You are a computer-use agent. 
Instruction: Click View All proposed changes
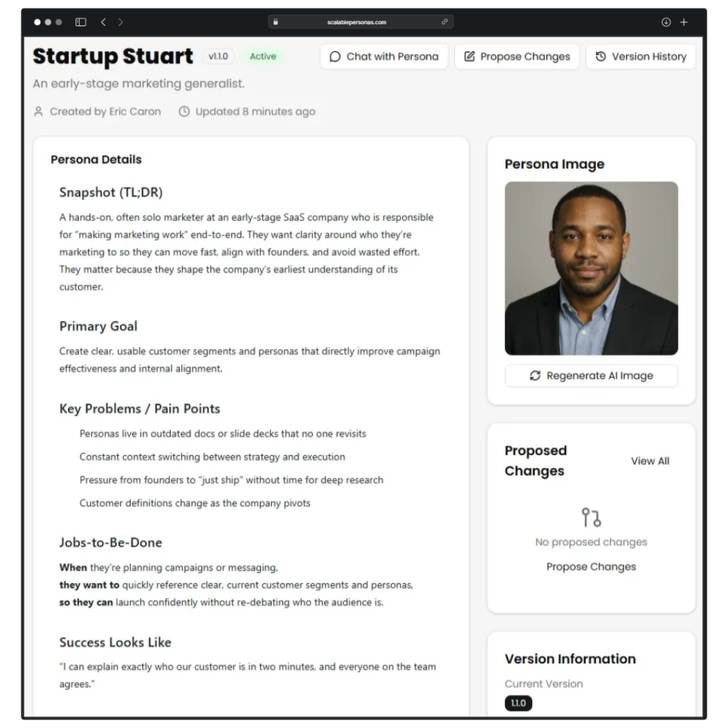coord(650,461)
